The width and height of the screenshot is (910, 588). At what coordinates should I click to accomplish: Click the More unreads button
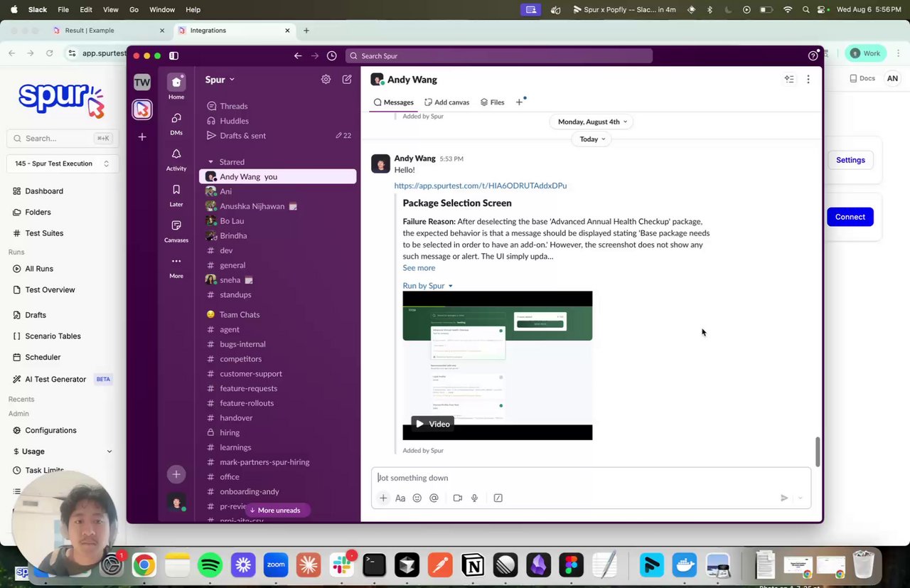tap(278, 511)
